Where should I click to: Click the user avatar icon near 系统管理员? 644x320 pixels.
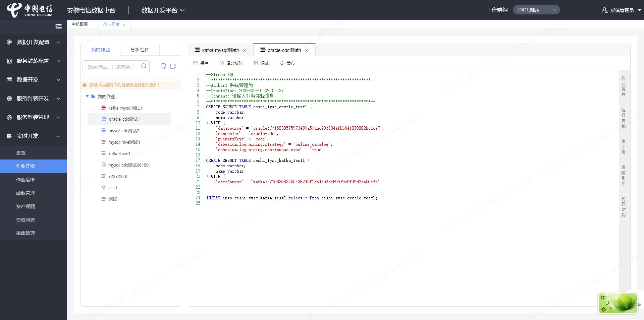[604, 10]
